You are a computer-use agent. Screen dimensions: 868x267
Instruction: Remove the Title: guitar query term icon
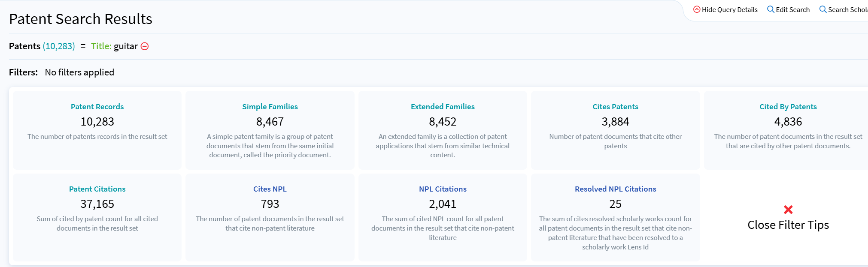145,46
